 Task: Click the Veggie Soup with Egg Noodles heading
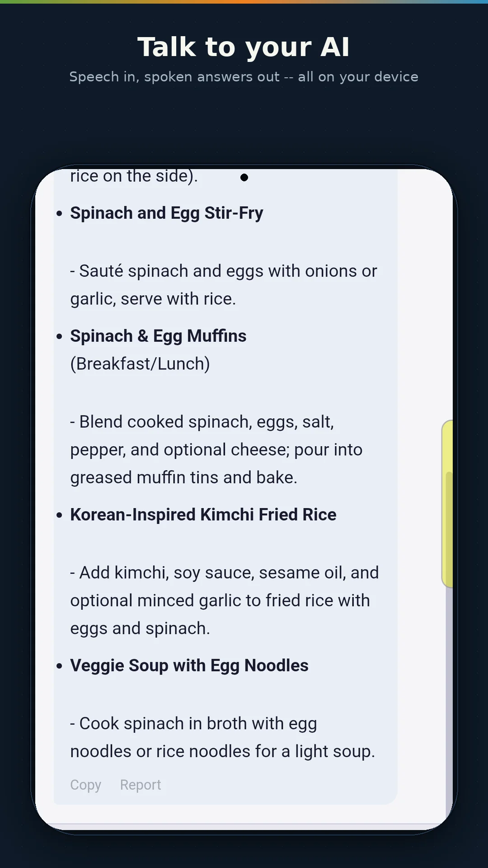point(189,665)
